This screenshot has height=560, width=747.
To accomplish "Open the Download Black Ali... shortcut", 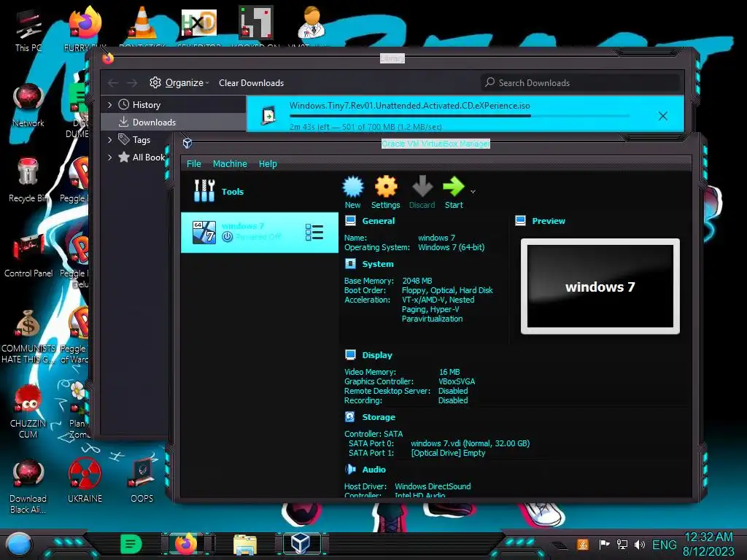I will (x=28, y=486).
